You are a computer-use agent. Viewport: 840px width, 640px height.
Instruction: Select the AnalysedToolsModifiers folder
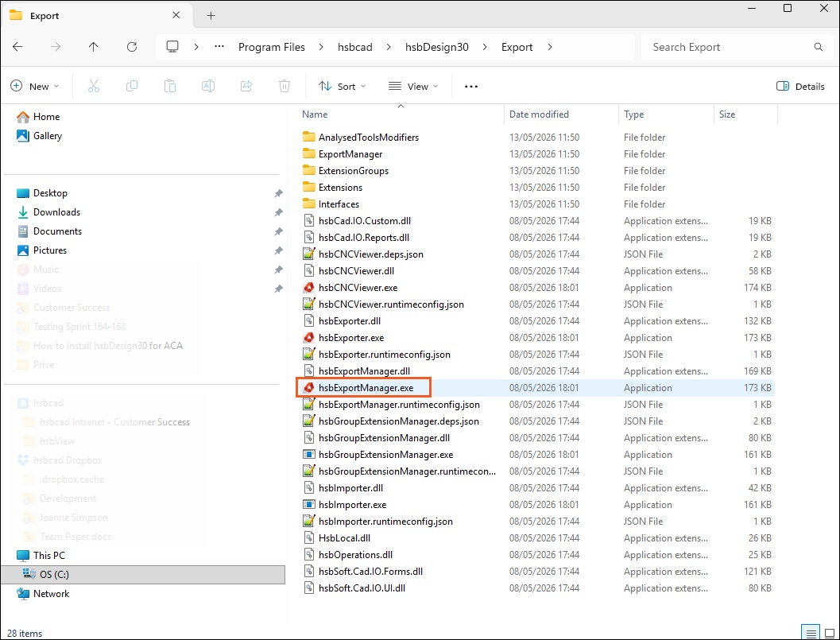369,138
